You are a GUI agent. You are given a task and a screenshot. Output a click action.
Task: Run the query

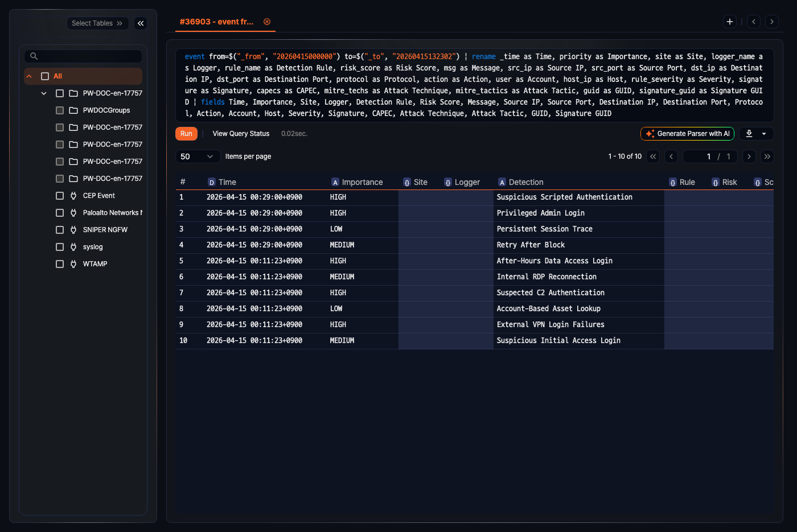click(186, 134)
